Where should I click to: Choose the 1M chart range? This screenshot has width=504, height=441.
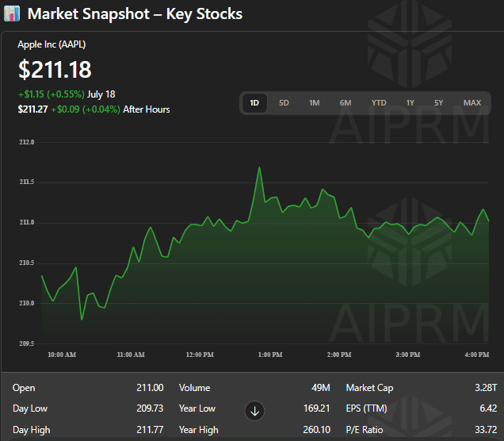pyautogui.click(x=314, y=103)
